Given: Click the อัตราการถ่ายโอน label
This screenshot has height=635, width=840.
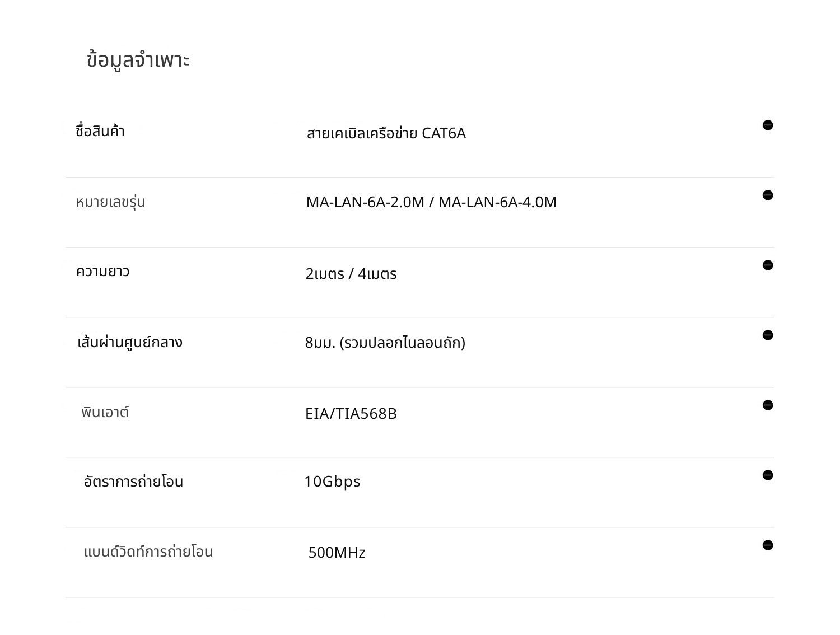Looking at the screenshot, I should pos(133,482).
